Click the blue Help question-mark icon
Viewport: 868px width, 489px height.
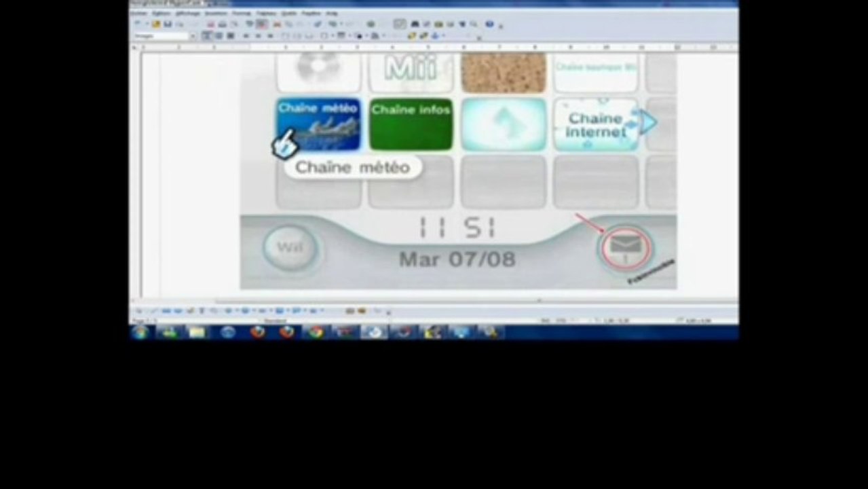[489, 24]
